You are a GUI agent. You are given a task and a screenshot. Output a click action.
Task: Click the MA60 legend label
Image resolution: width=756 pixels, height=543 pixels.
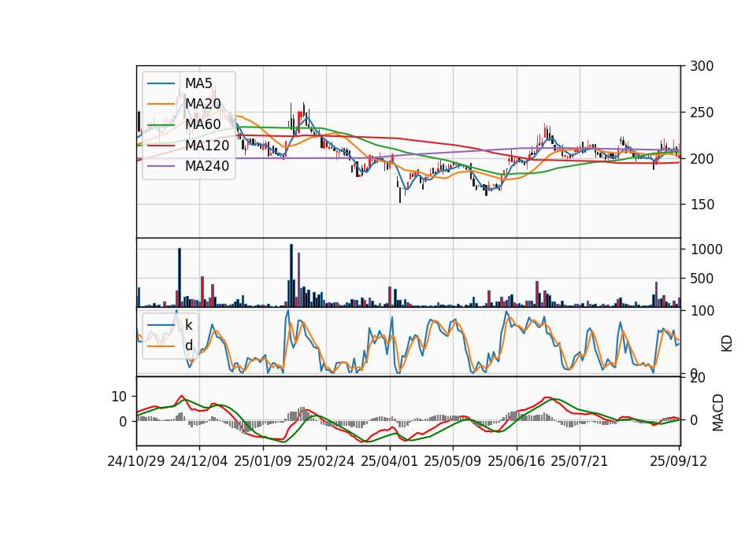click(203, 124)
